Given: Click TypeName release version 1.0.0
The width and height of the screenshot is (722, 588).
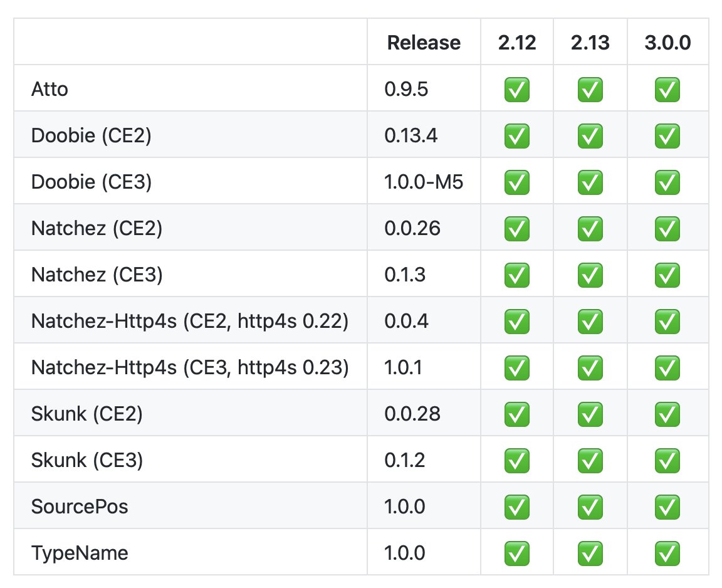Looking at the screenshot, I should coord(405,554).
